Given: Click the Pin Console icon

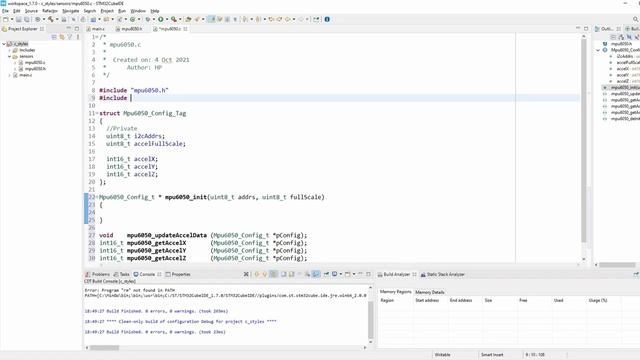Looking at the screenshot, I should [x=326, y=274].
